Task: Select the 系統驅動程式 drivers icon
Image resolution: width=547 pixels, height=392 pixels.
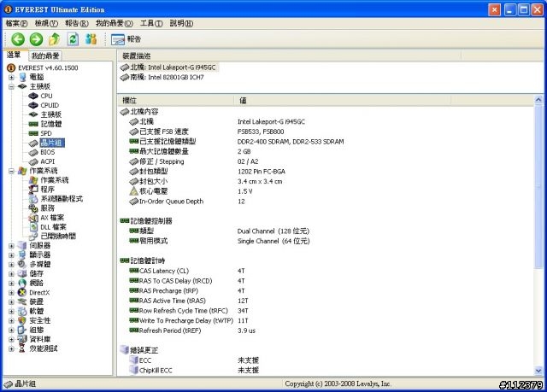Action: pos(33,199)
